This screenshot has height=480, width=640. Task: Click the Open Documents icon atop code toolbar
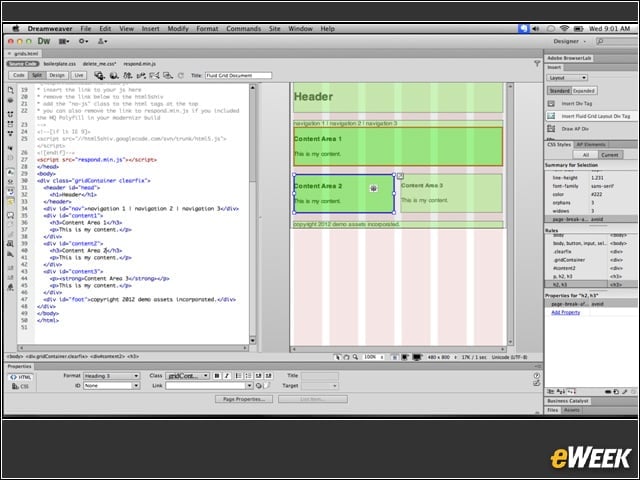[11, 90]
